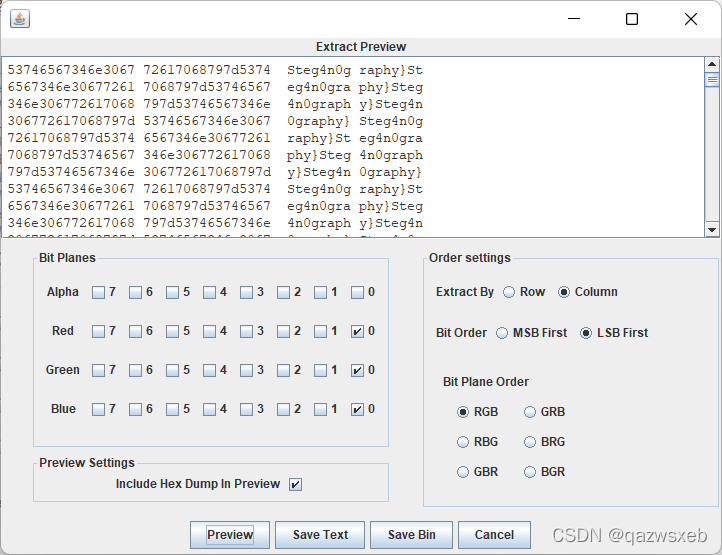The height and width of the screenshot is (555, 722).
Task: Check Red bit plane 7
Action: click(99, 332)
